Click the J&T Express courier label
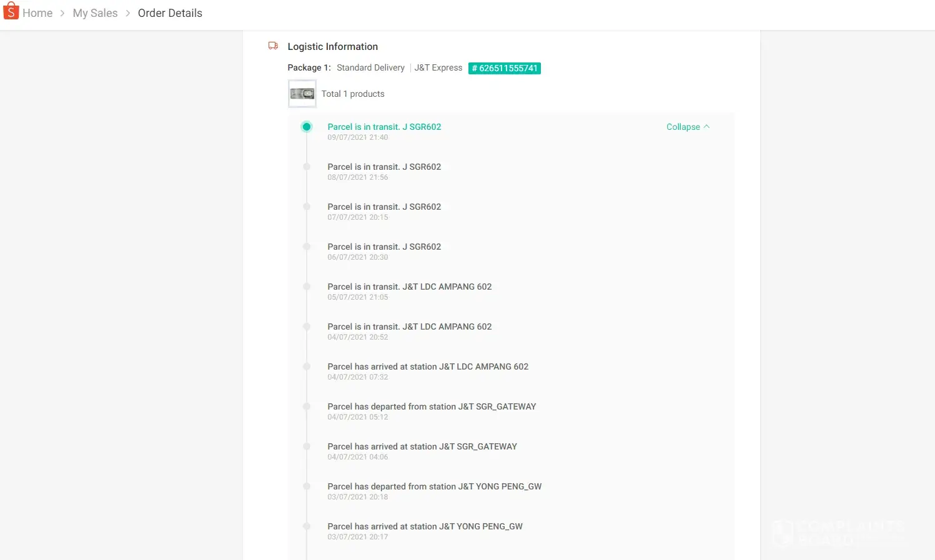Viewport: 935px width, 560px height. coord(438,67)
